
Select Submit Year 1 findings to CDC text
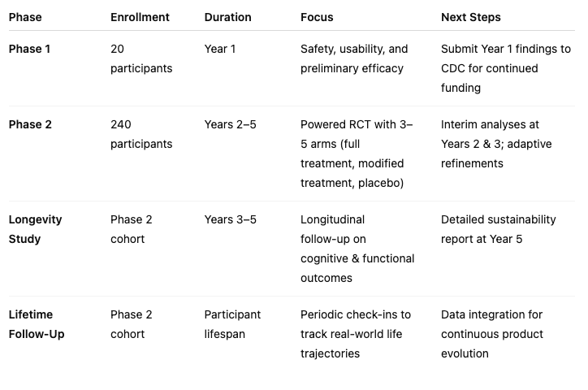point(506,58)
